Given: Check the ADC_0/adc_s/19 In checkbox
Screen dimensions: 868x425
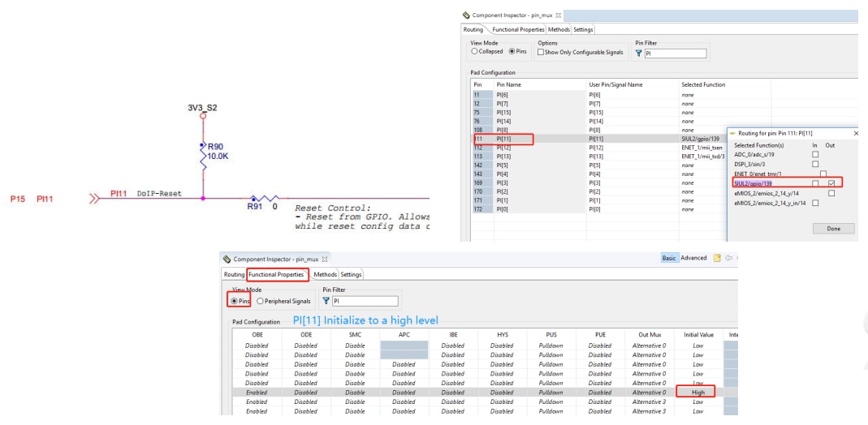Looking at the screenshot, I should (816, 152).
